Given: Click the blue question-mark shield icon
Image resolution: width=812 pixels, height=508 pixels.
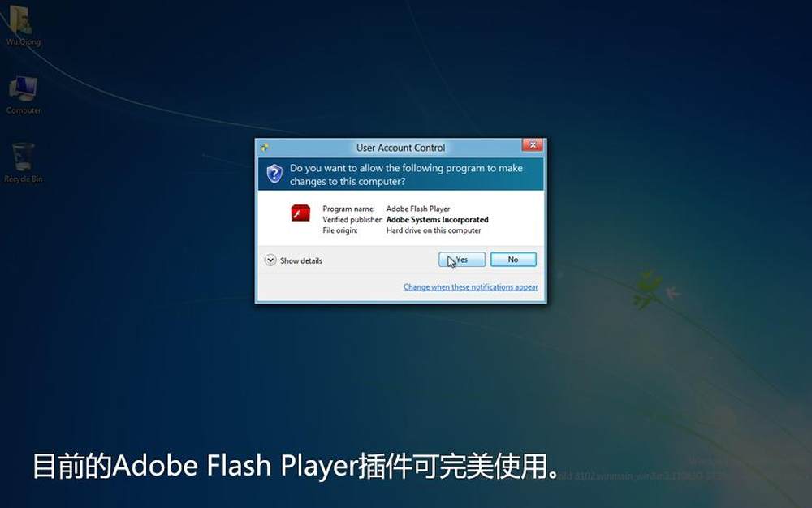Looking at the screenshot, I should [274, 174].
